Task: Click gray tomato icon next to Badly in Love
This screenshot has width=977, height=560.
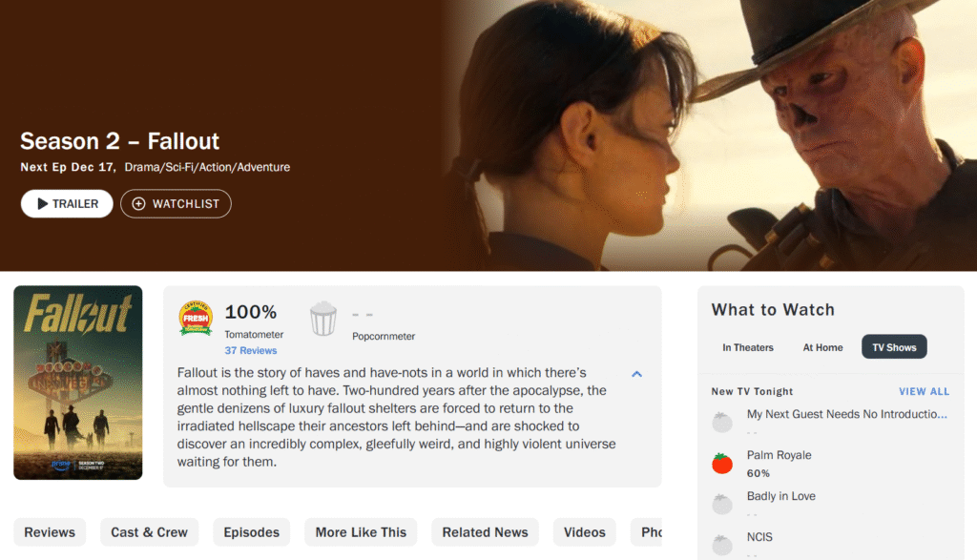Action: pos(722,504)
